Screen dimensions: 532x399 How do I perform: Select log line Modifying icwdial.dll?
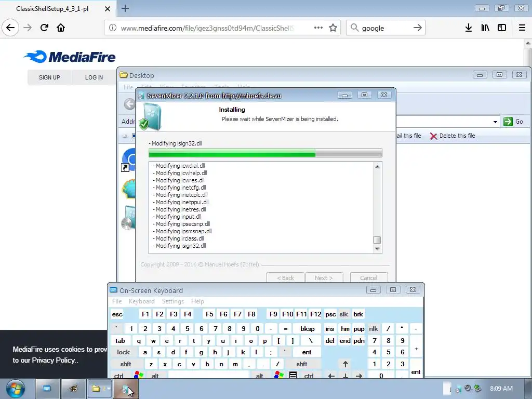179,166
